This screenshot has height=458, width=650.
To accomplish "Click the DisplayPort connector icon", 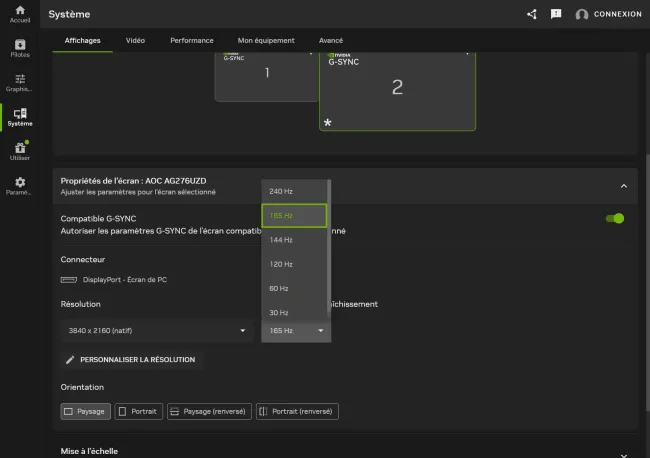I will [x=69, y=280].
